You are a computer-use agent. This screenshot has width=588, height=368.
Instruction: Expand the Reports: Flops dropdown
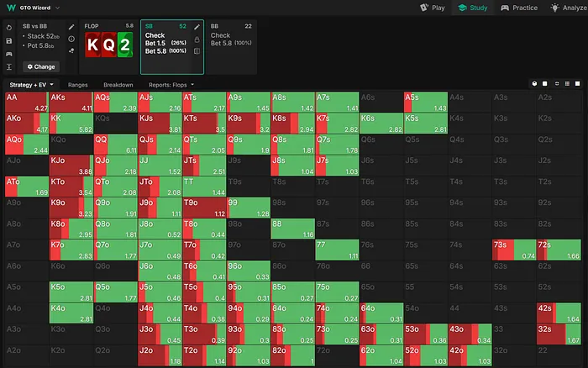click(x=171, y=85)
